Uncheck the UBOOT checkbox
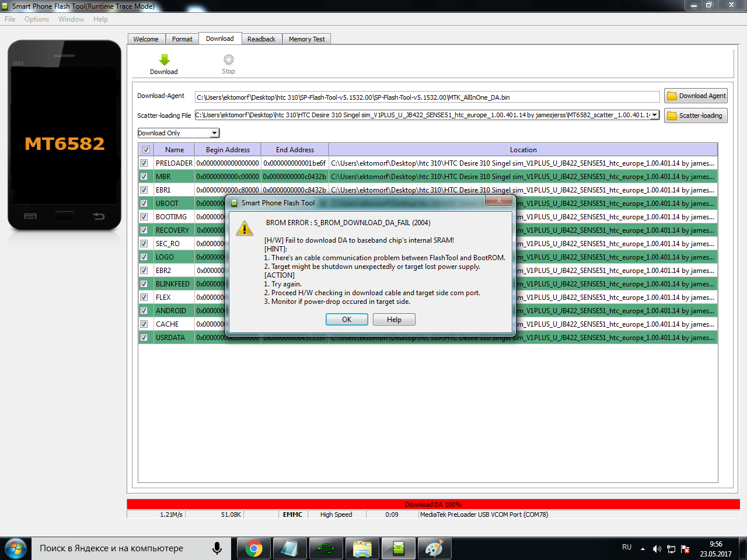Viewport: 747px width, 560px height. [144, 204]
